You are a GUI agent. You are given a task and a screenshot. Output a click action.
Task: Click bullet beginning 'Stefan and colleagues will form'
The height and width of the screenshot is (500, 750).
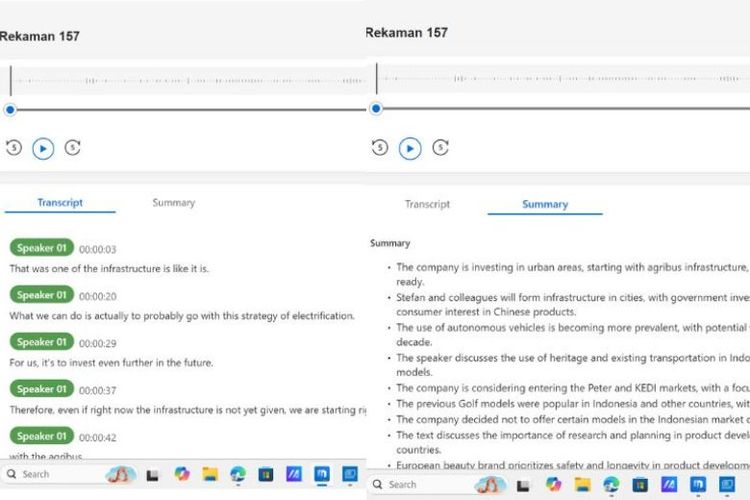tap(573, 304)
